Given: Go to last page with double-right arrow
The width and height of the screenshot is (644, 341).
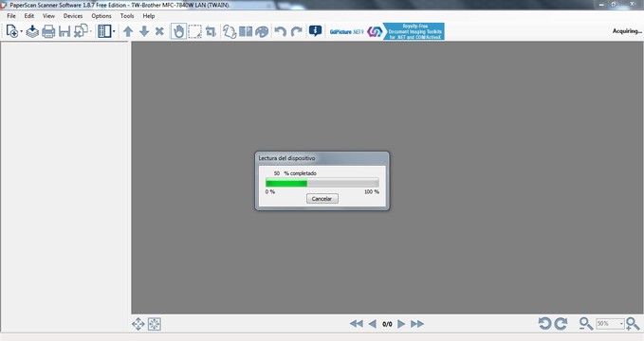Looking at the screenshot, I should coord(417,324).
